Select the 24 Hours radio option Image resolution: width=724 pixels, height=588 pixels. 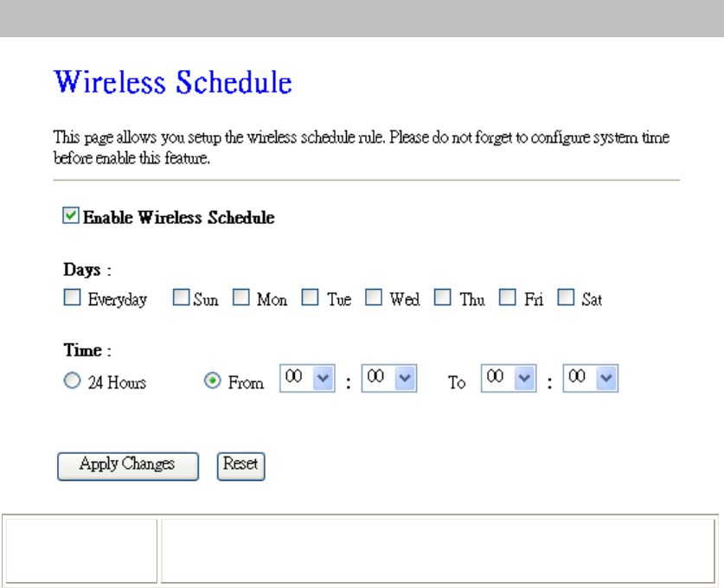click(x=72, y=380)
